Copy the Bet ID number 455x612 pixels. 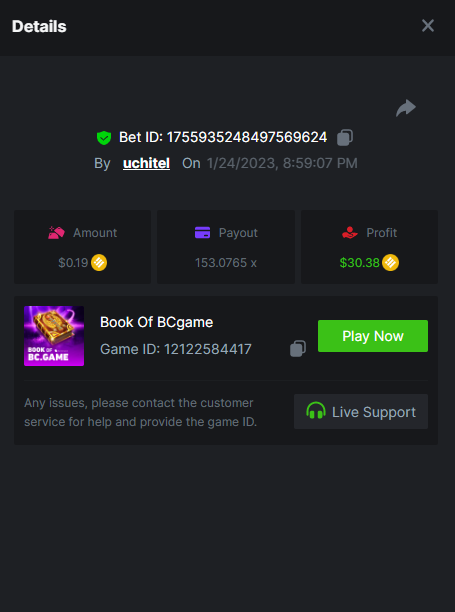click(345, 137)
